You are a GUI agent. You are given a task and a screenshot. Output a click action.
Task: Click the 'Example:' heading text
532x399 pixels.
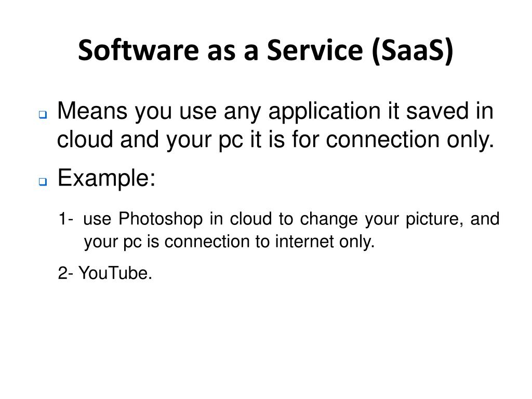coord(107,178)
